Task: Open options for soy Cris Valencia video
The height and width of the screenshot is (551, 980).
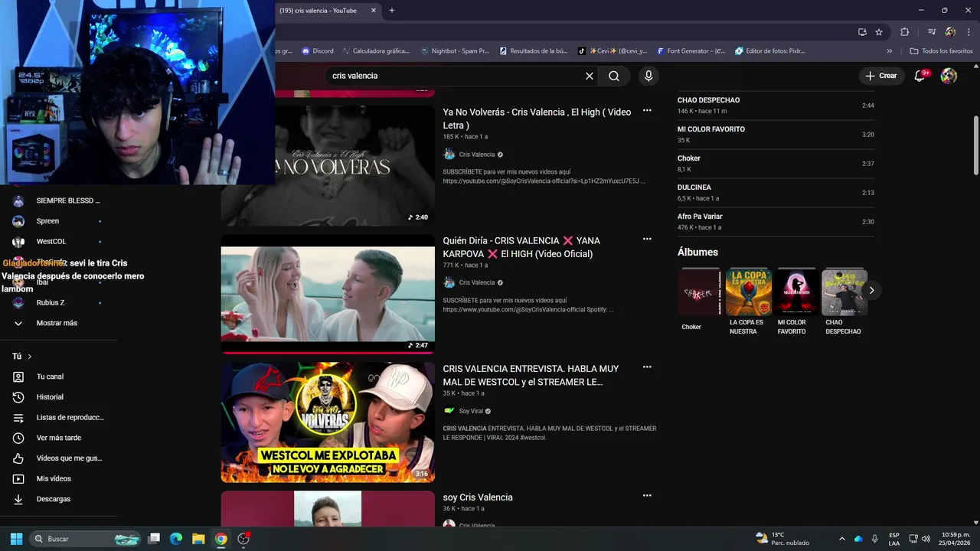Action: tap(647, 496)
